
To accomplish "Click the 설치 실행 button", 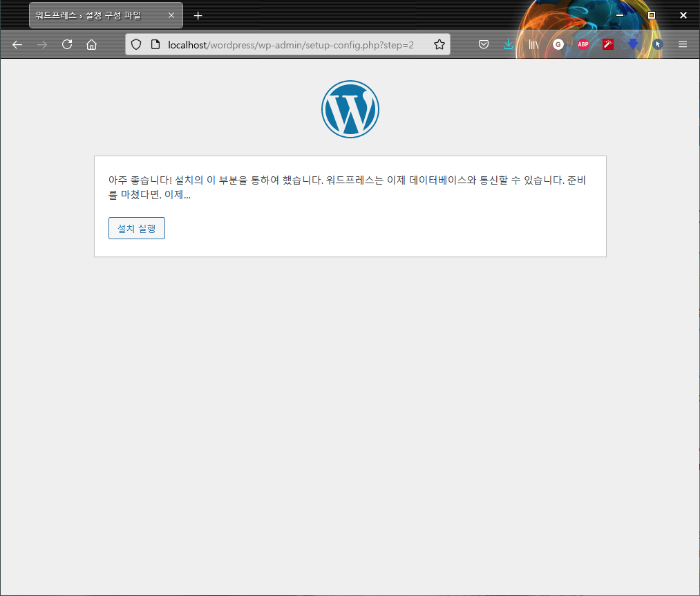I will [137, 228].
